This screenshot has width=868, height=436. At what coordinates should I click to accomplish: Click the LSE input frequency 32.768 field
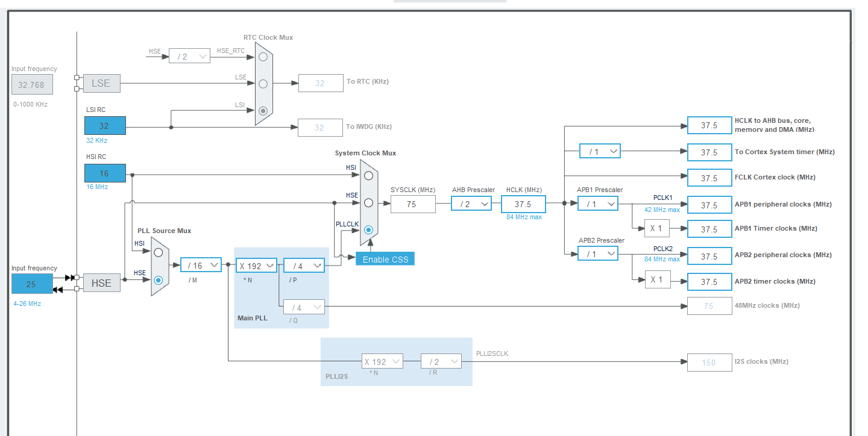pyautogui.click(x=32, y=85)
